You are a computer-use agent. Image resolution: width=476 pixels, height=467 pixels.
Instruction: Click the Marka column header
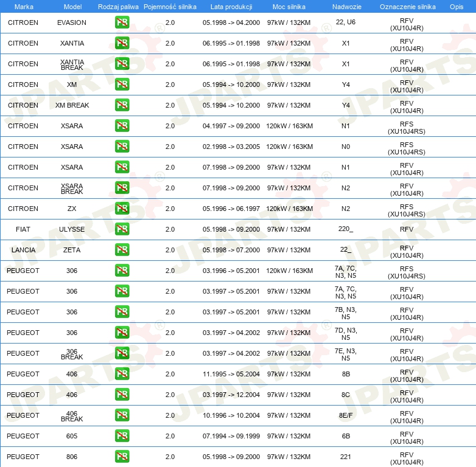pos(24,7)
